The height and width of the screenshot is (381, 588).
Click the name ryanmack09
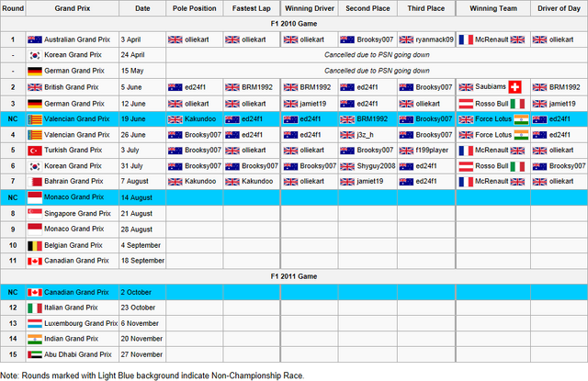435,39
